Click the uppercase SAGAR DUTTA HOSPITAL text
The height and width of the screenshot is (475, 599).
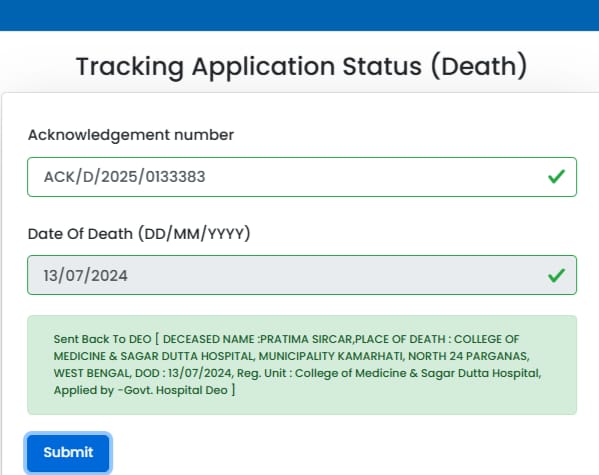[x=187, y=356]
